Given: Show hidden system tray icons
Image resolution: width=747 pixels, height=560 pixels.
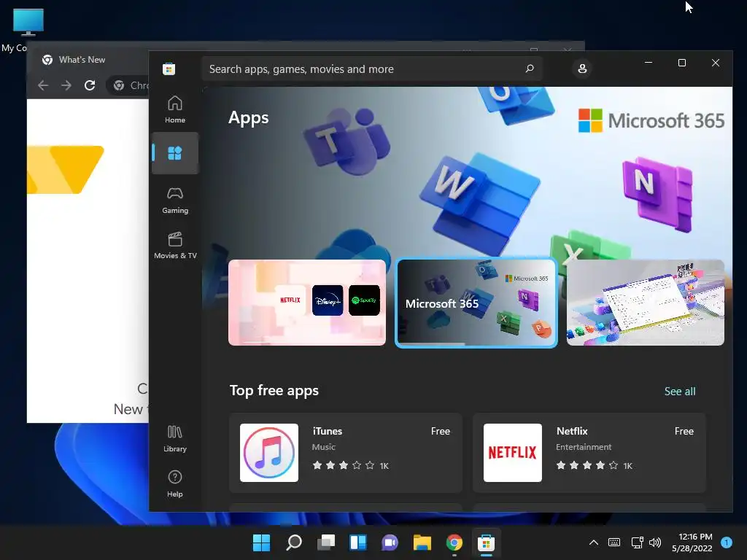Looking at the screenshot, I should (594, 542).
